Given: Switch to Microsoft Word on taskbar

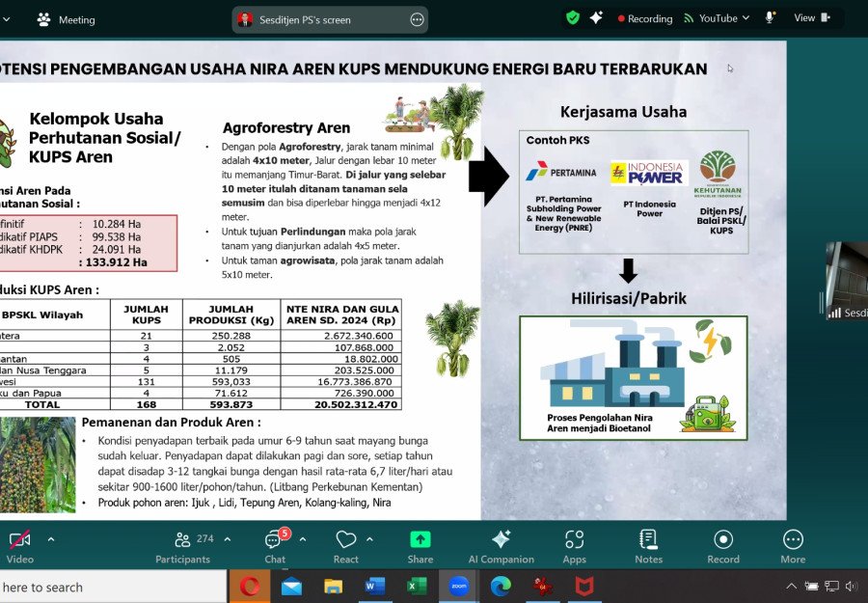Looking at the screenshot, I should pos(374,586).
